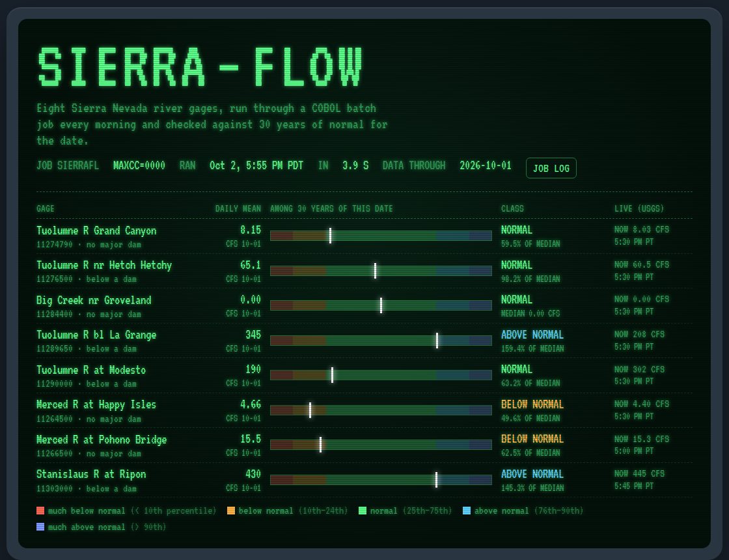The height and width of the screenshot is (560, 729).
Task: Click ABOVE NORMAL class for Stanislaus at Ripon
Action: pos(532,475)
